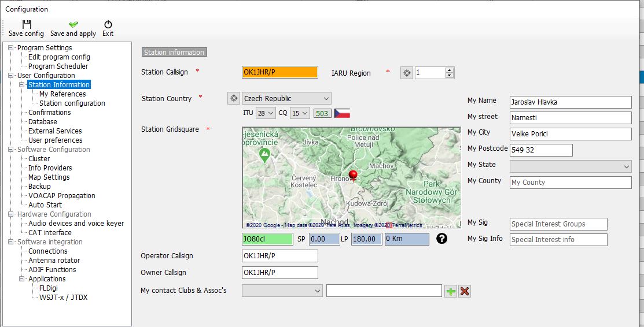This screenshot has height=327, width=644.
Task: Decrease IARU Region with down arrow
Action: click(450, 76)
